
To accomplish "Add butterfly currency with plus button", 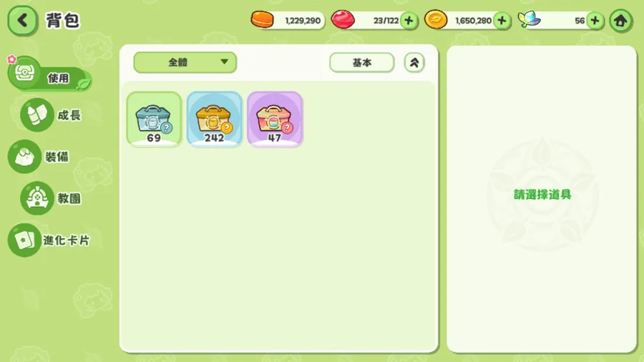I will tap(595, 21).
